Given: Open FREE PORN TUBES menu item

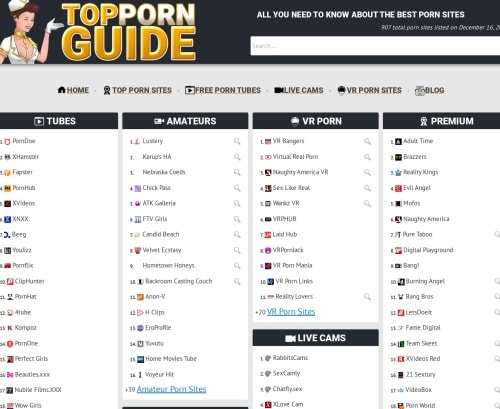Looking at the screenshot, I should (x=223, y=90).
